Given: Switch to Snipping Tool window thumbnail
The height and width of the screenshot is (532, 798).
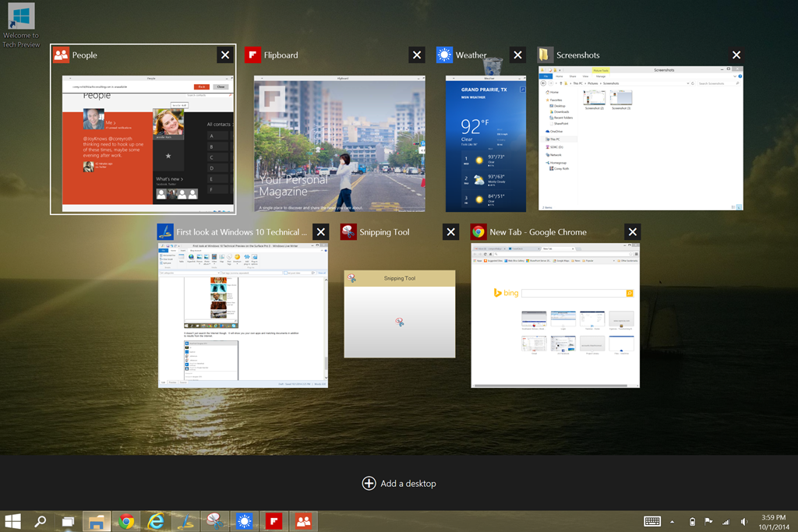Looking at the screenshot, I should pyautogui.click(x=400, y=314).
